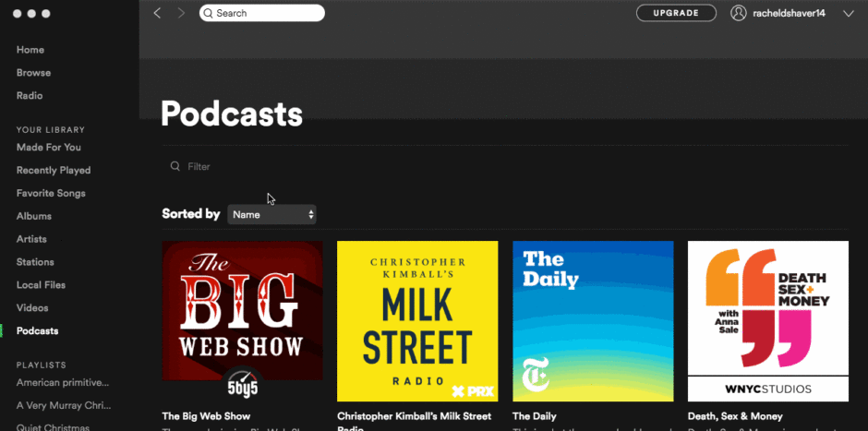Open the racheldshaver14 profile
Screen dimensions: 868x431
pos(789,13)
